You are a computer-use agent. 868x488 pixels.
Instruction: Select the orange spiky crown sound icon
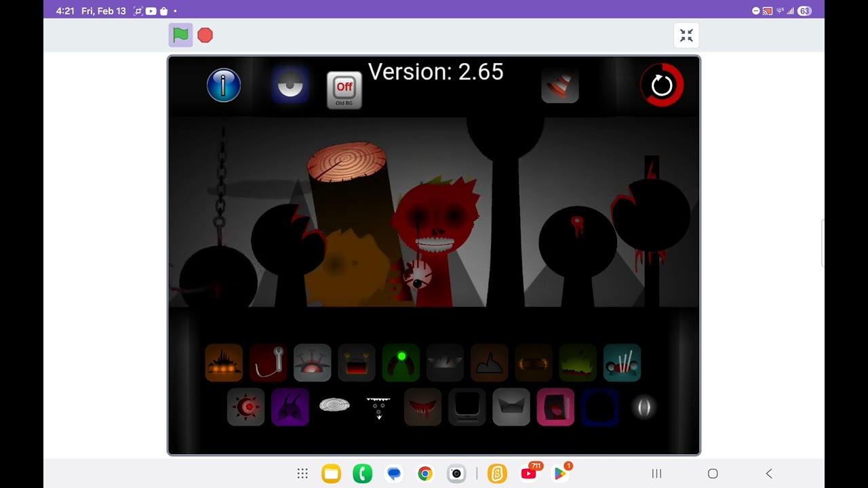[x=224, y=363]
